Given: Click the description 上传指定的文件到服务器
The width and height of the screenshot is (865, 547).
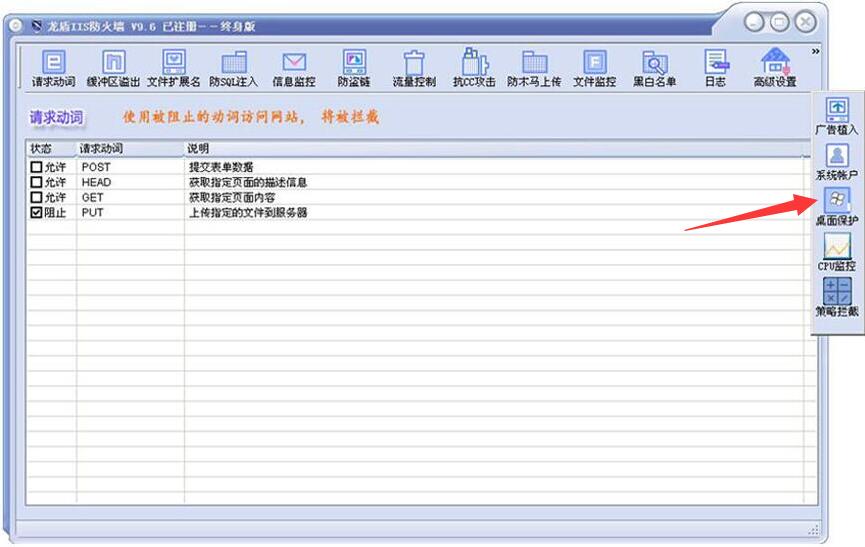Looking at the screenshot, I should click(248, 212).
